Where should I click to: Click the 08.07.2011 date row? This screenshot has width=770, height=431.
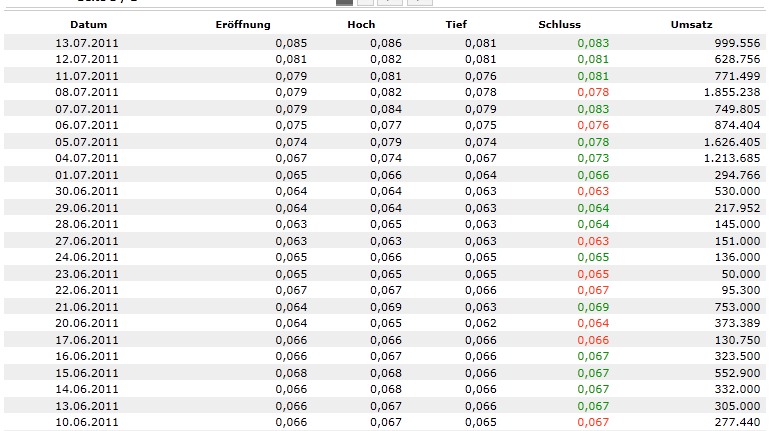[87, 91]
